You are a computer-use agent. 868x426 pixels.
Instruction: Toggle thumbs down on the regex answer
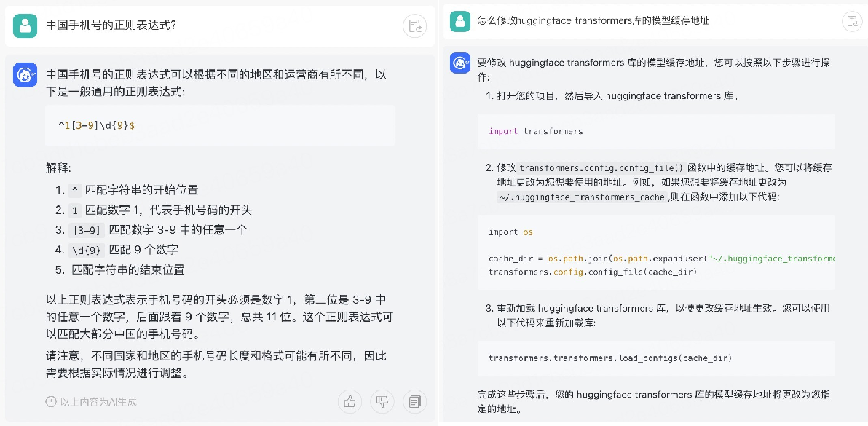[382, 401]
